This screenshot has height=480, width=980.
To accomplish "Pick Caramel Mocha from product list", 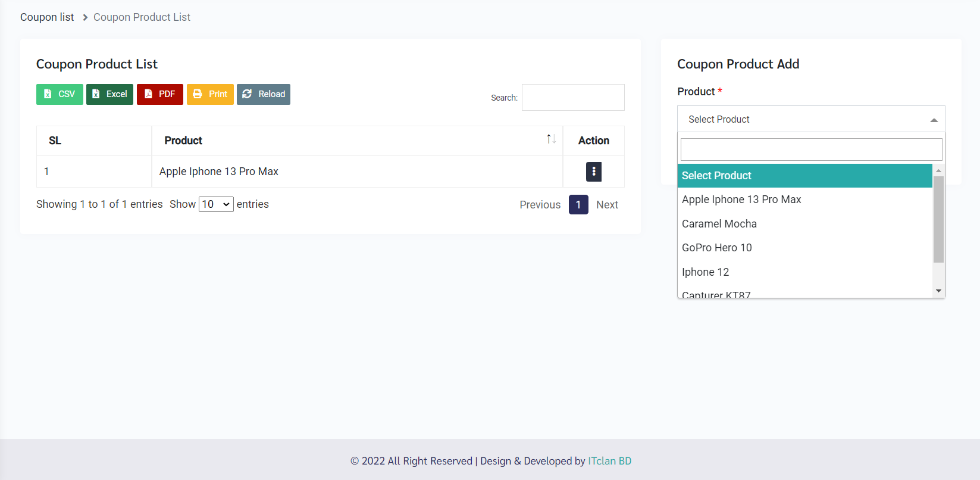I will 719,224.
